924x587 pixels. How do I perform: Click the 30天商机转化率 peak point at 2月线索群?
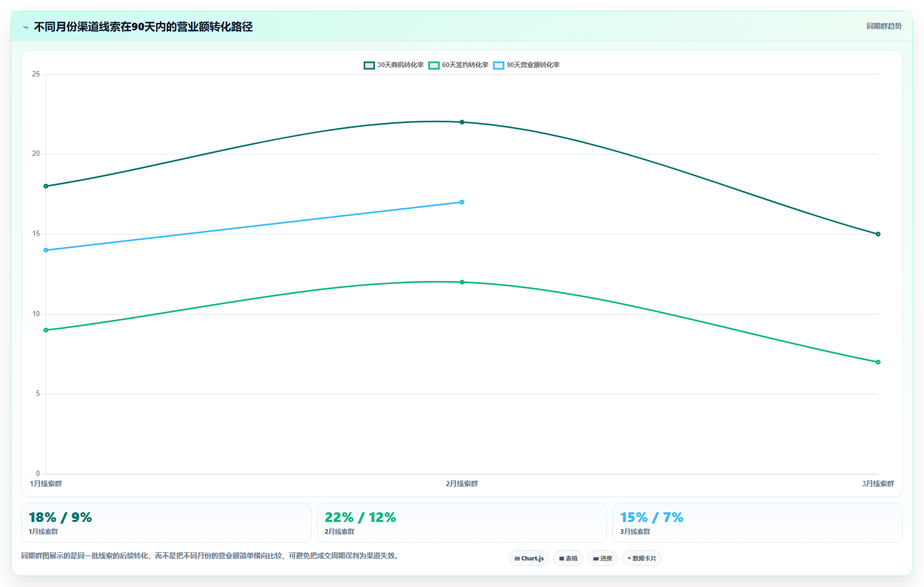click(x=462, y=122)
